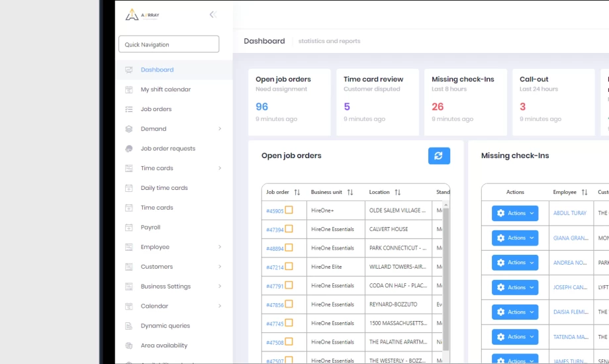
Task: Click the Quick Navigation input field
Action: (169, 44)
